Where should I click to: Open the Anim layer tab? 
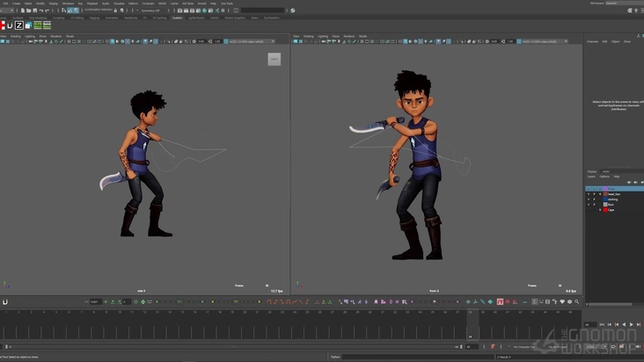pyautogui.click(x=606, y=170)
